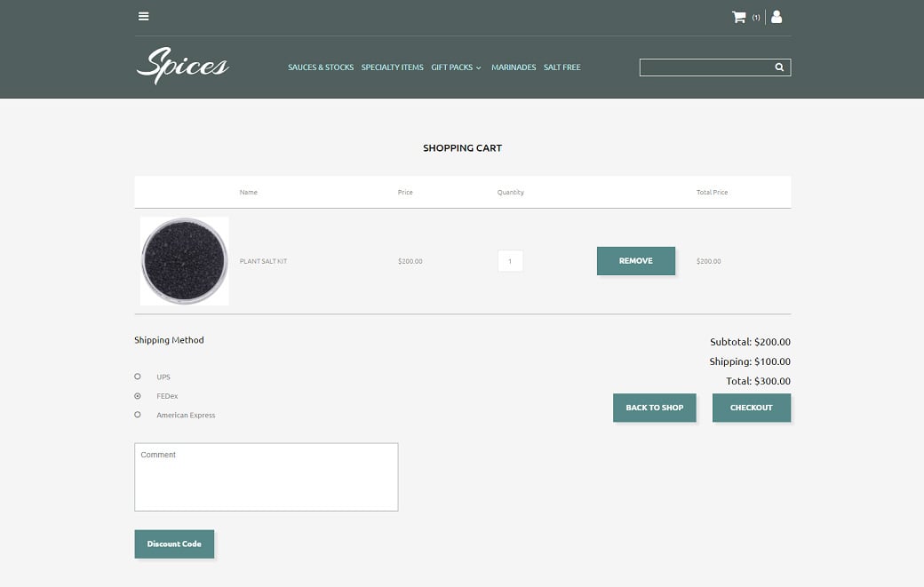
Task: Navigate to Salt Free section
Action: pyautogui.click(x=562, y=67)
